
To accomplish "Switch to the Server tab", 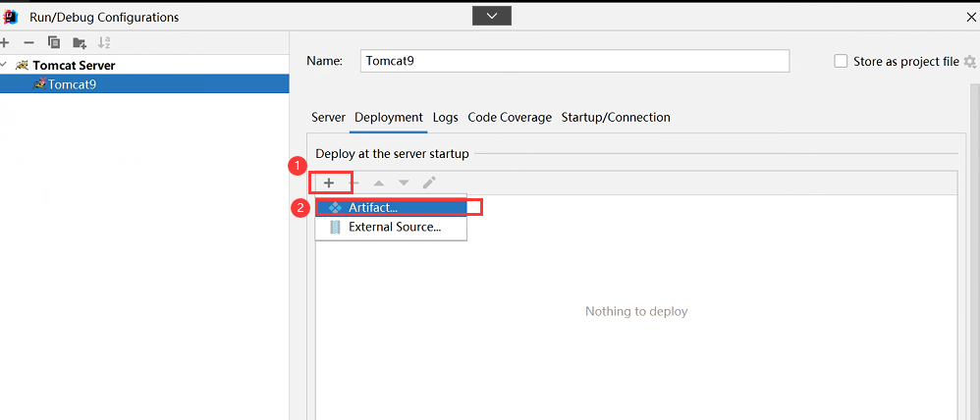I will coord(328,118).
